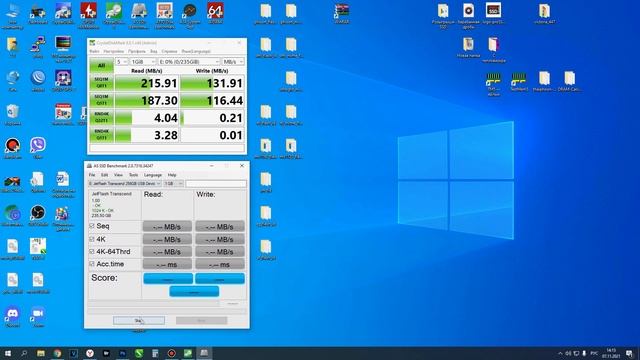Open the Word document desktop icon
This screenshot has width=640, height=360.
[63, 184]
